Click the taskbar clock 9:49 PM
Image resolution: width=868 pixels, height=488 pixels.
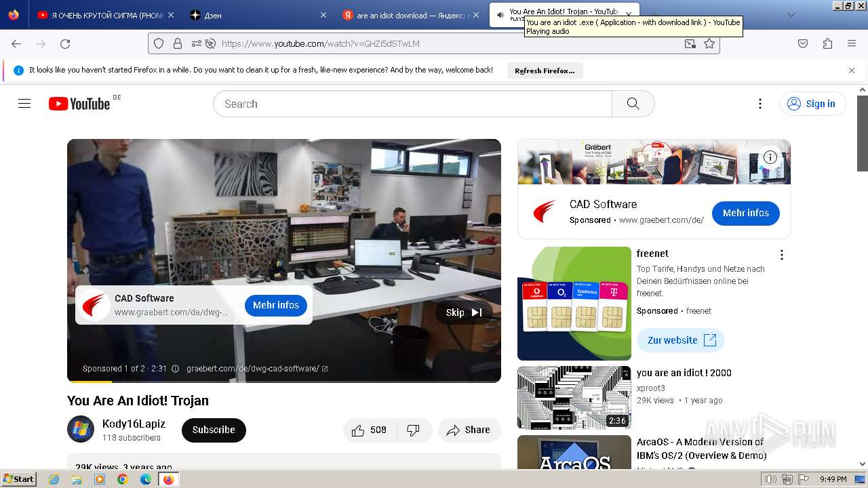(833, 479)
